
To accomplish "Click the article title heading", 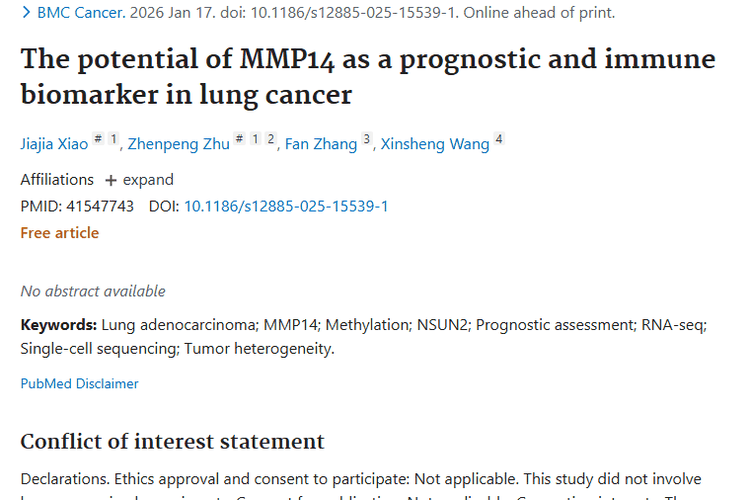I will pos(368,76).
